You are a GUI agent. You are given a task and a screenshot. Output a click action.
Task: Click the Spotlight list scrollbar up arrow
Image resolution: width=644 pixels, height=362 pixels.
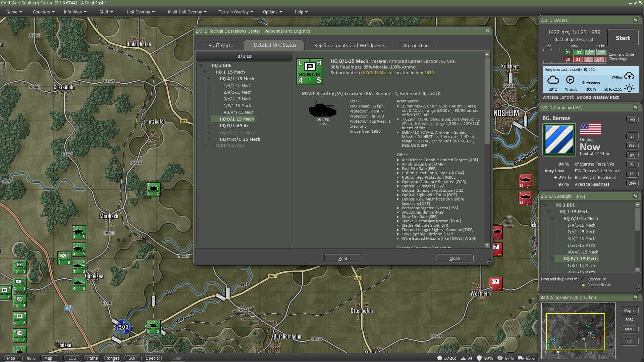click(x=637, y=204)
